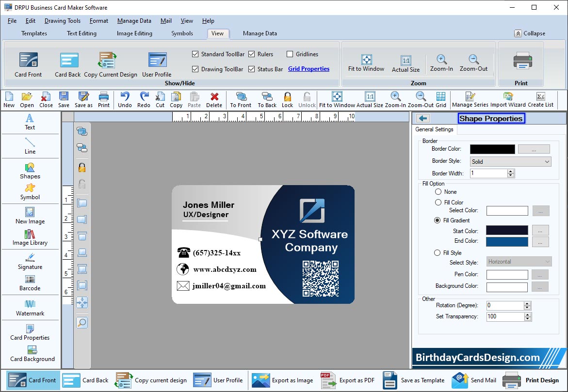Add a Signature element
Screen dimensions: 568x392
(x=30, y=262)
